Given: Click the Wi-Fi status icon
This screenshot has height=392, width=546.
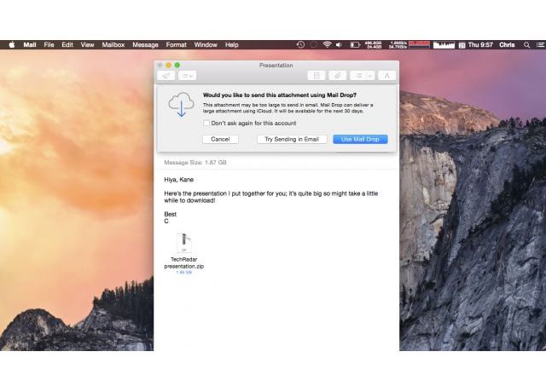Looking at the screenshot, I should coord(327,44).
